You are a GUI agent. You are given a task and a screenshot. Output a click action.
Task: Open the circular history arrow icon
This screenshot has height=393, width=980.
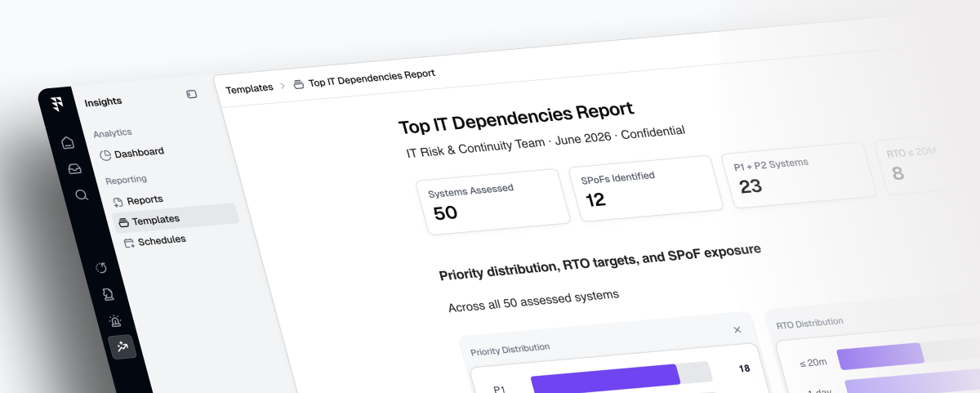pyautogui.click(x=101, y=268)
